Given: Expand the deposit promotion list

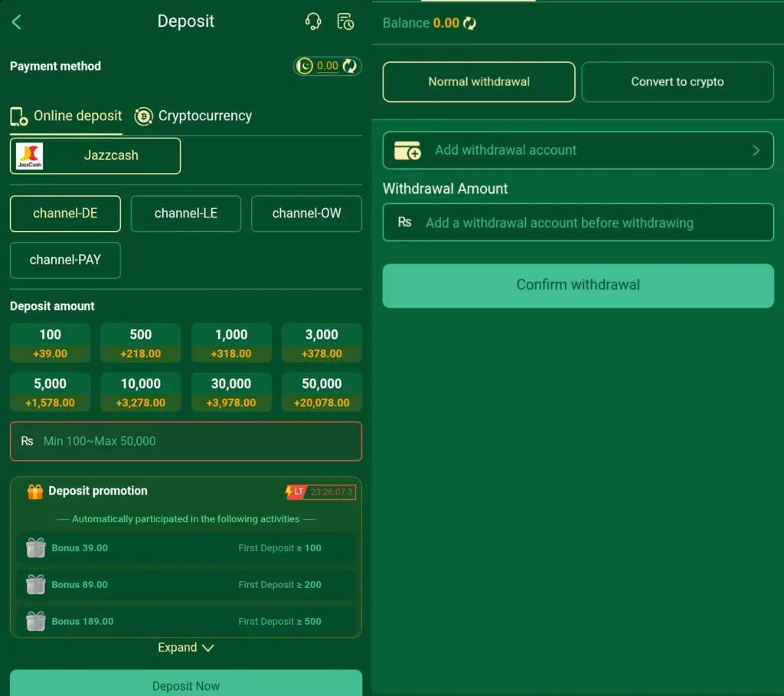Looking at the screenshot, I should pos(186,648).
